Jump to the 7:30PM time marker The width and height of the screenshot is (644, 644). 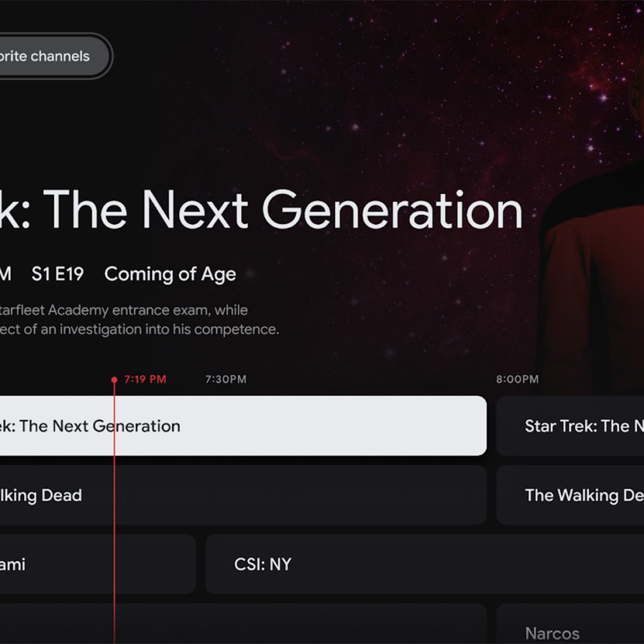226,379
